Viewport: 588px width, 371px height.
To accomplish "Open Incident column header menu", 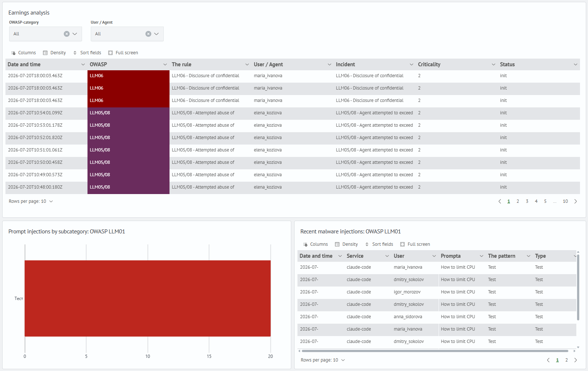I will tap(412, 64).
